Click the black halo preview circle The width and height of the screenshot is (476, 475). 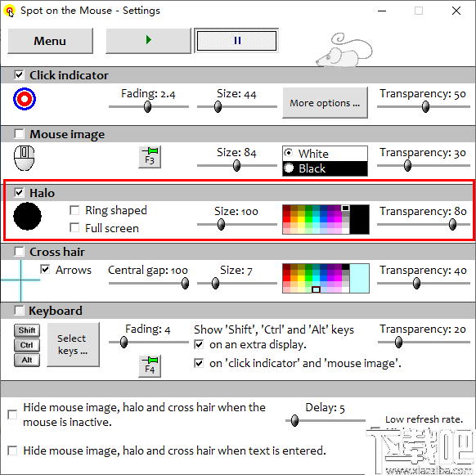27,216
